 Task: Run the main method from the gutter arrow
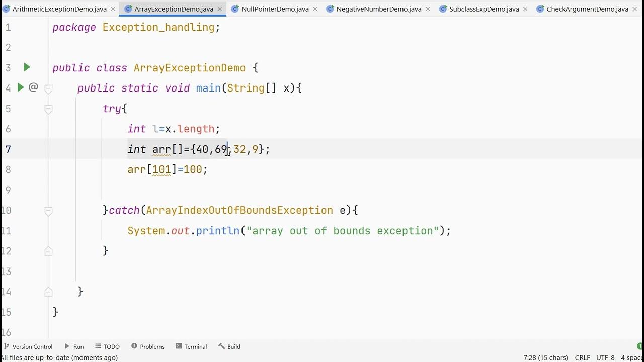pyautogui.click(x=21, y=87)
